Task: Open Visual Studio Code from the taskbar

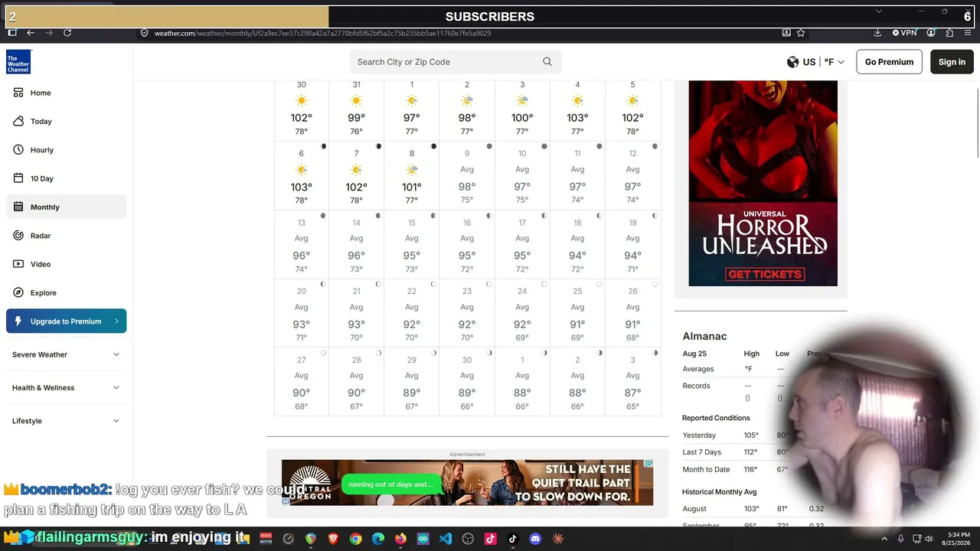Action: click(x=446, y=539)
